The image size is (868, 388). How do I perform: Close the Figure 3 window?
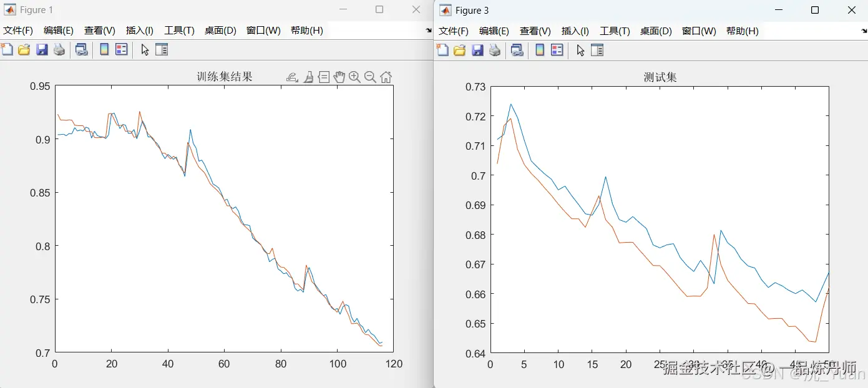(852, 10)
